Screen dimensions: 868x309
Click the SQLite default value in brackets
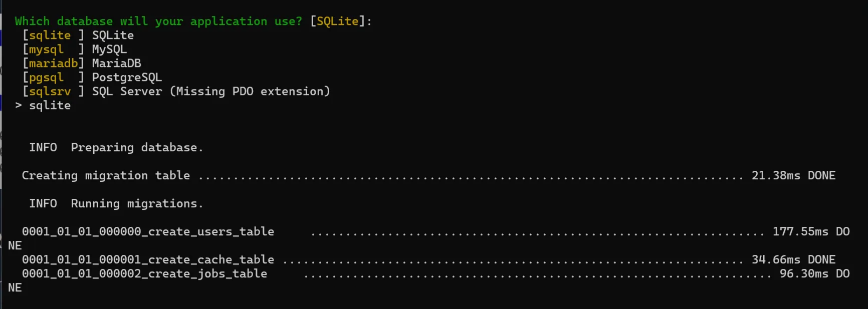[x=337, y=22]
